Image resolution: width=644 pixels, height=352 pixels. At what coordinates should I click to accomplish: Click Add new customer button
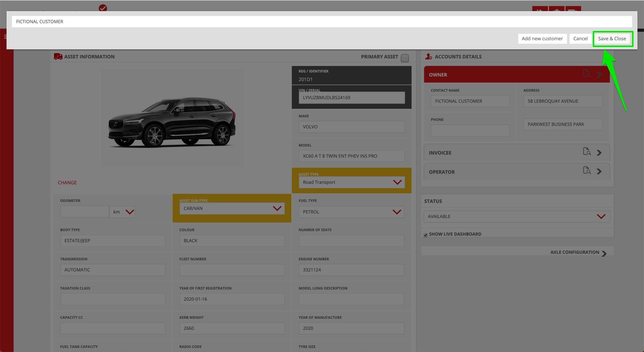click(542, 39)
